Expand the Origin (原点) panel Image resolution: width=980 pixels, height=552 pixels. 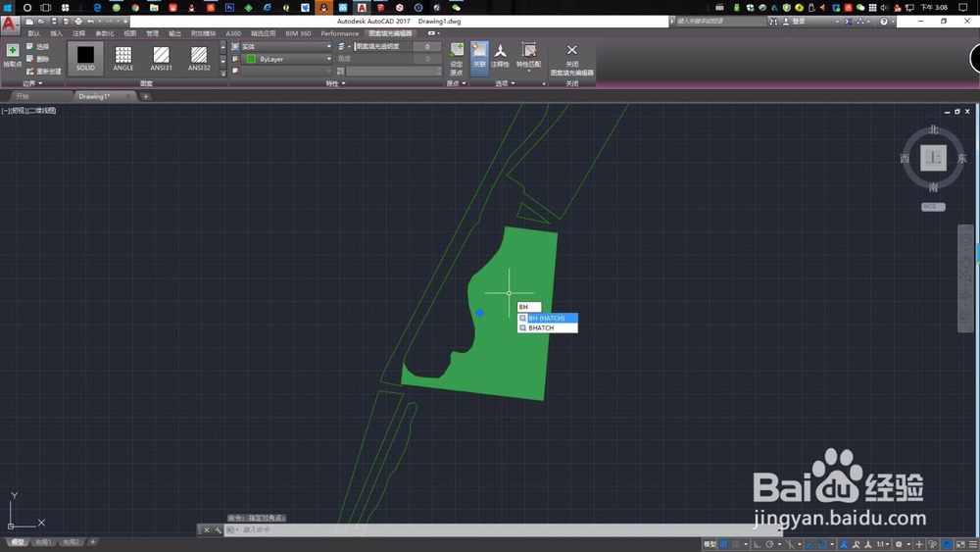point(457,83)
